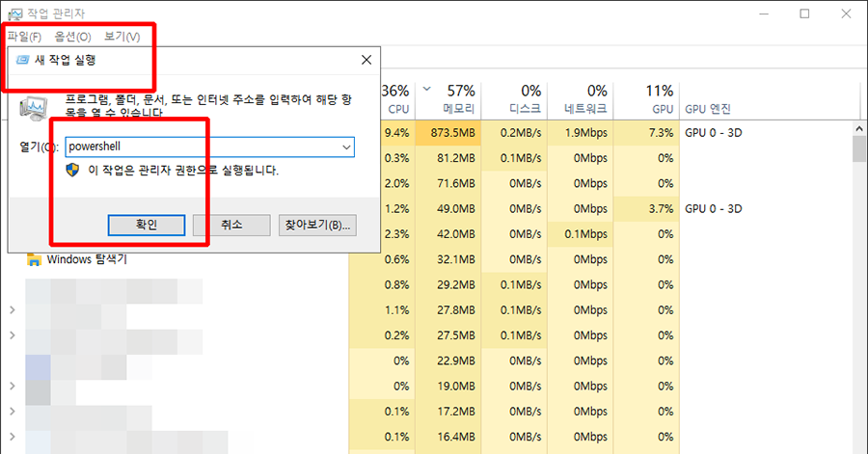Click the 42.0MB memory cell

pos(448,234)
